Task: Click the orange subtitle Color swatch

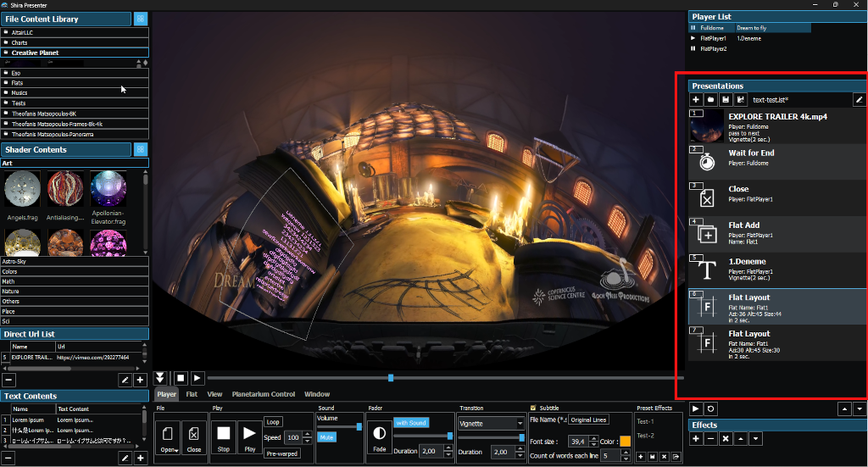Action: click(625, 442)
